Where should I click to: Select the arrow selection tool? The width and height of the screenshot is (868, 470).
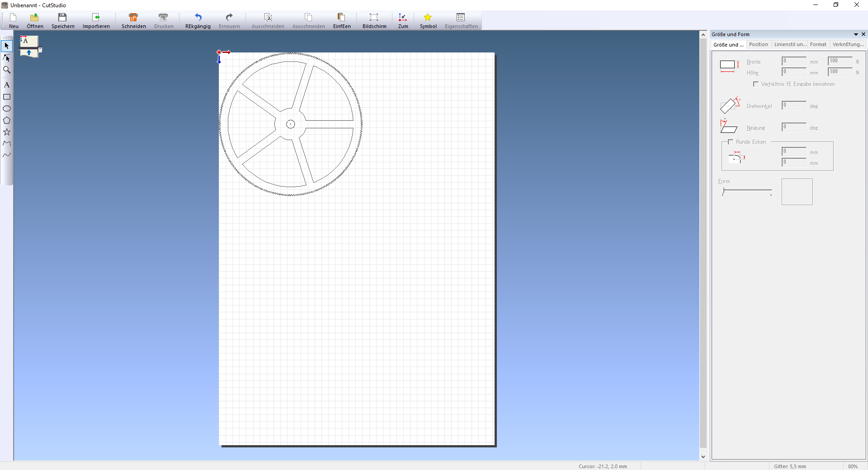click(x=7, y=46)
